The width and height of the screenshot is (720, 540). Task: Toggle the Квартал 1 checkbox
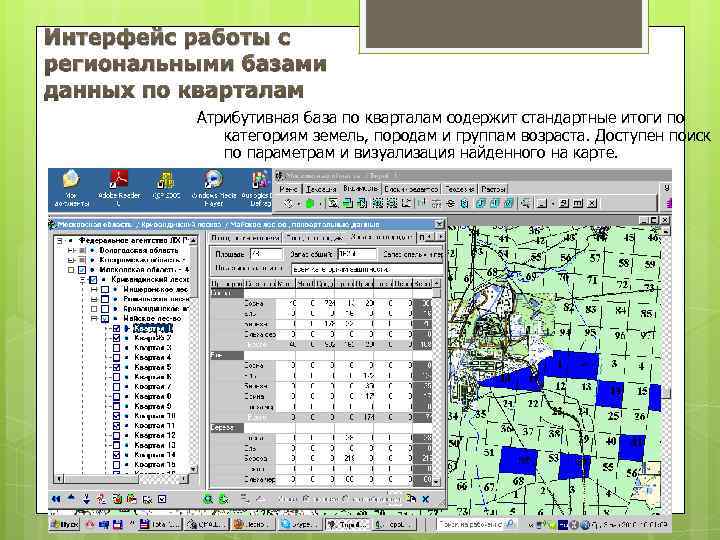point(116,329)
